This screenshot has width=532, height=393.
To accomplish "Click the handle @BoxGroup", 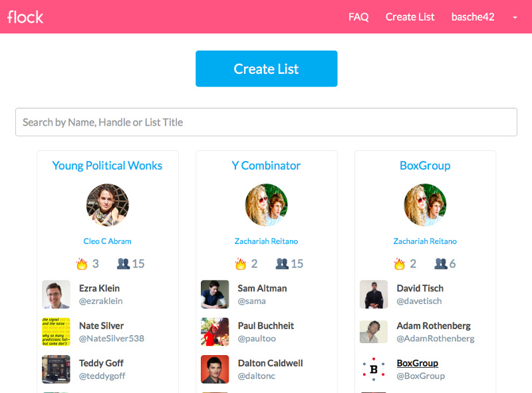I will (x=421, y=376).
